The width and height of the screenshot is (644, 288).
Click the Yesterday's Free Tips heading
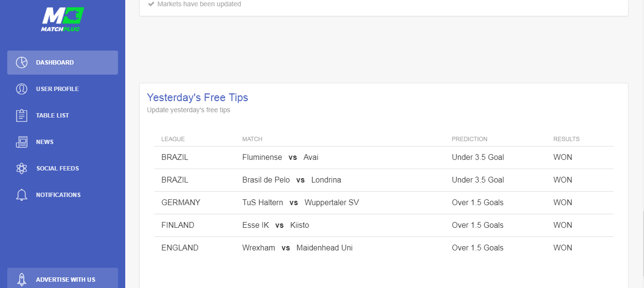(197, 97)
